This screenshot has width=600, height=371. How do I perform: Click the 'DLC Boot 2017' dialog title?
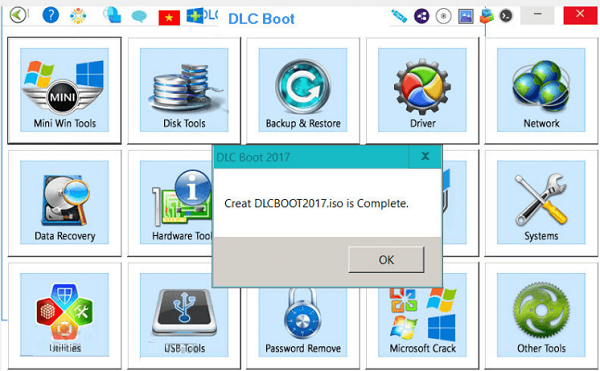click(253, 157)
